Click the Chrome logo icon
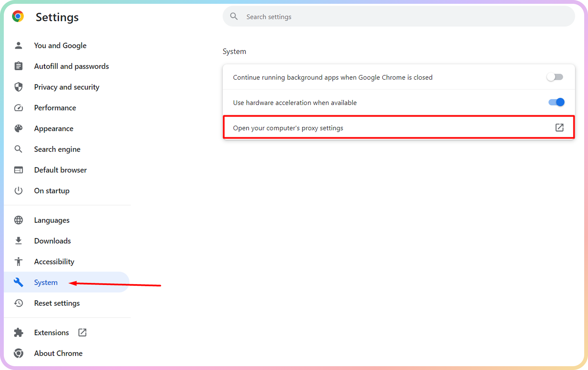This screenshot has height=370, width=588. point(18,17)
